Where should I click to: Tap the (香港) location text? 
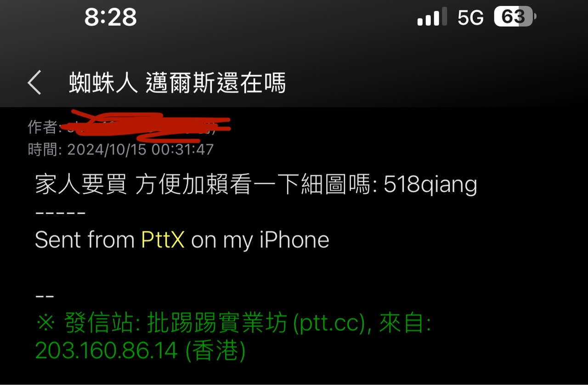click(215, 351)
